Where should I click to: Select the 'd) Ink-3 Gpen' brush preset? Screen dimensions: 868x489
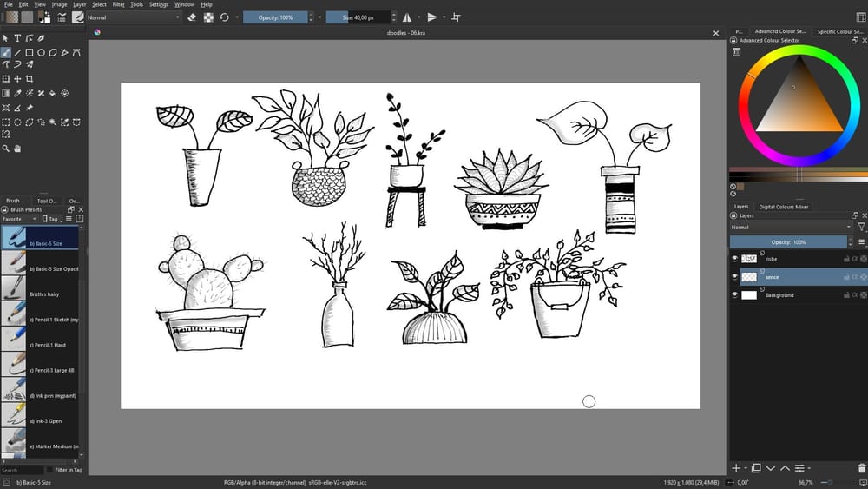pyautogui.click(x=40, y=415)
